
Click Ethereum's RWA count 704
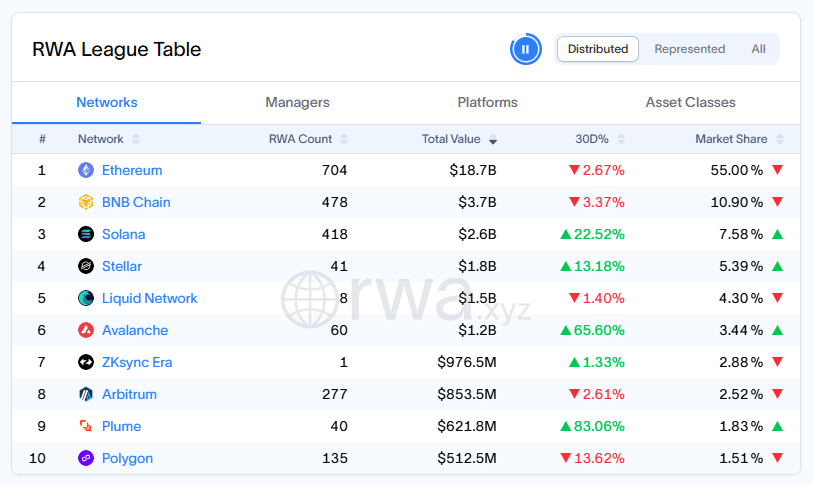[334, 170]
